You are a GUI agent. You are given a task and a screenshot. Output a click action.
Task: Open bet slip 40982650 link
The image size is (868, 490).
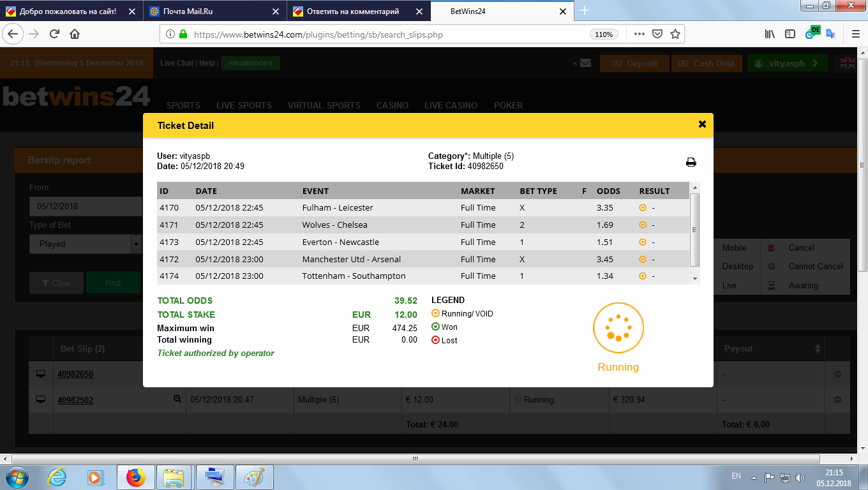coord(75,374)
